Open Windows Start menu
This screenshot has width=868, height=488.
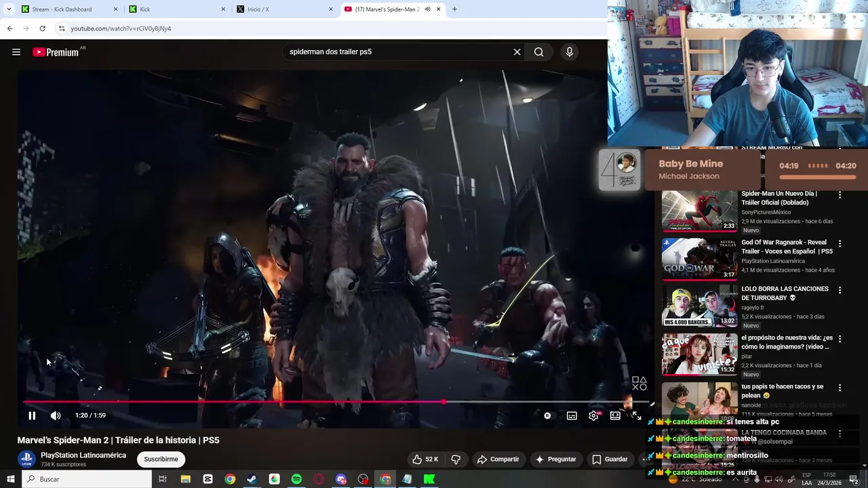click(x=12, y=479)
